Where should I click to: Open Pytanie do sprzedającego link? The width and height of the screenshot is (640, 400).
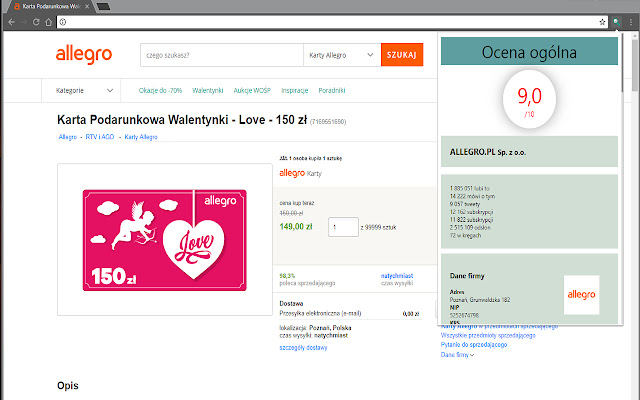474,345
